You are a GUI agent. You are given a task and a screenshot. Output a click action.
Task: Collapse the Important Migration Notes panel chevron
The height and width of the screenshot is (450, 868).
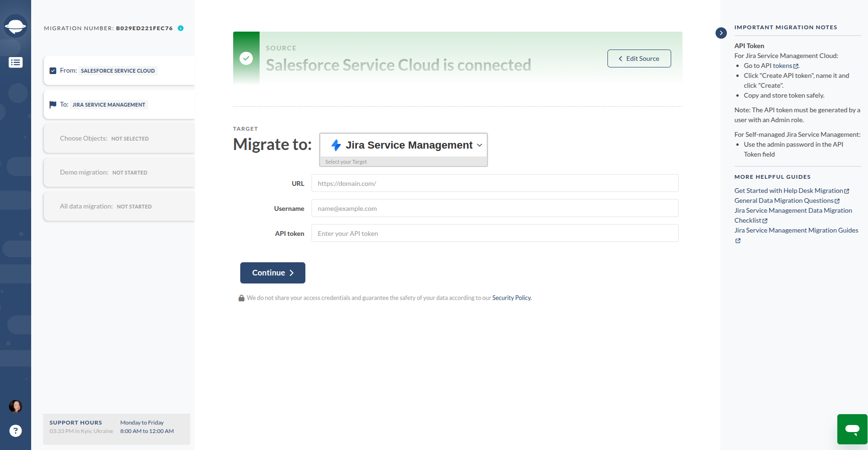(721, 33)
